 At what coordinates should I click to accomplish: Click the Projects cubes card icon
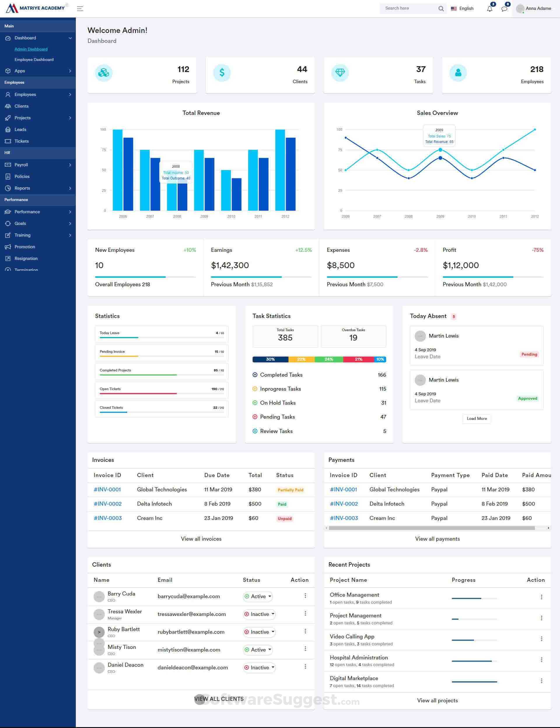(104, 73)
